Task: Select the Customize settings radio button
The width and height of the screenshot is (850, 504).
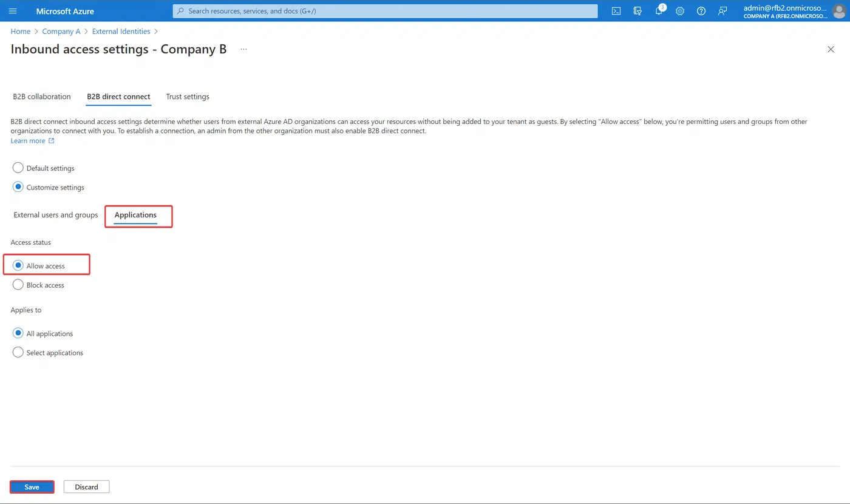Action: tap(18, 187)
